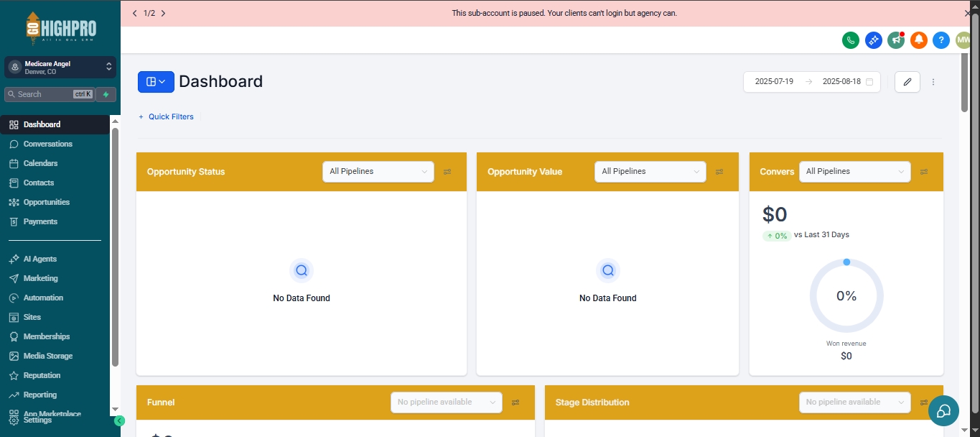
Task: Dismiss the paused sub-account banner
Action: (968, 13)
